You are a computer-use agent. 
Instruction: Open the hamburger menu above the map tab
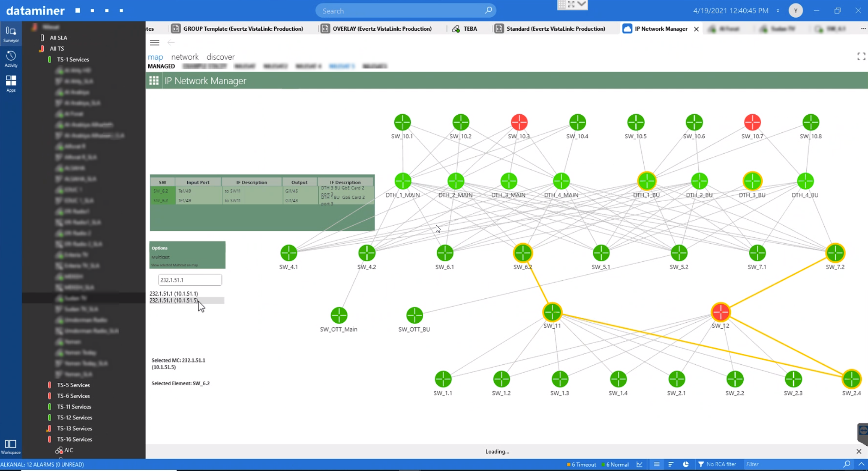155,42
